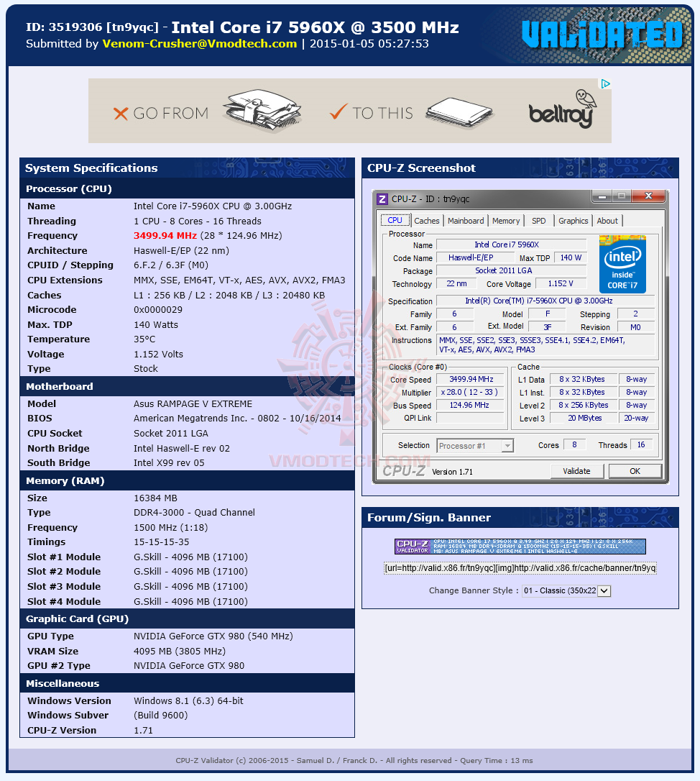
Task: Click the Core Speed 3499.94 MHz field
Action: pos(471,380)
